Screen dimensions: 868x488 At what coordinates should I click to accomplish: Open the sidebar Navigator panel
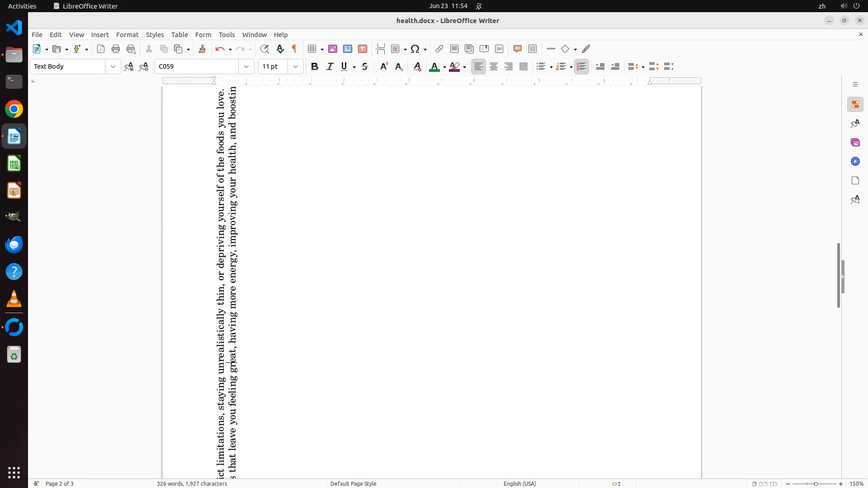point(855,162)
